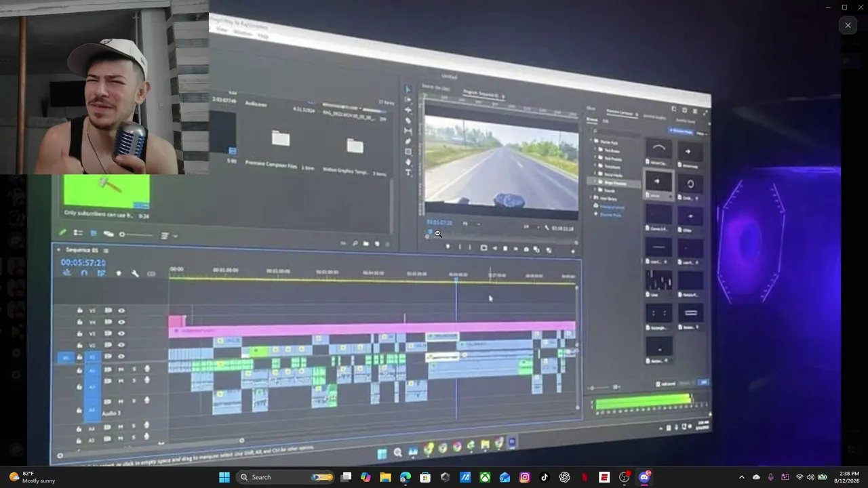Viewport: 868px width, 488px height.
Task: Click the timeline playhead on the ruler
Action: (456, 279)
